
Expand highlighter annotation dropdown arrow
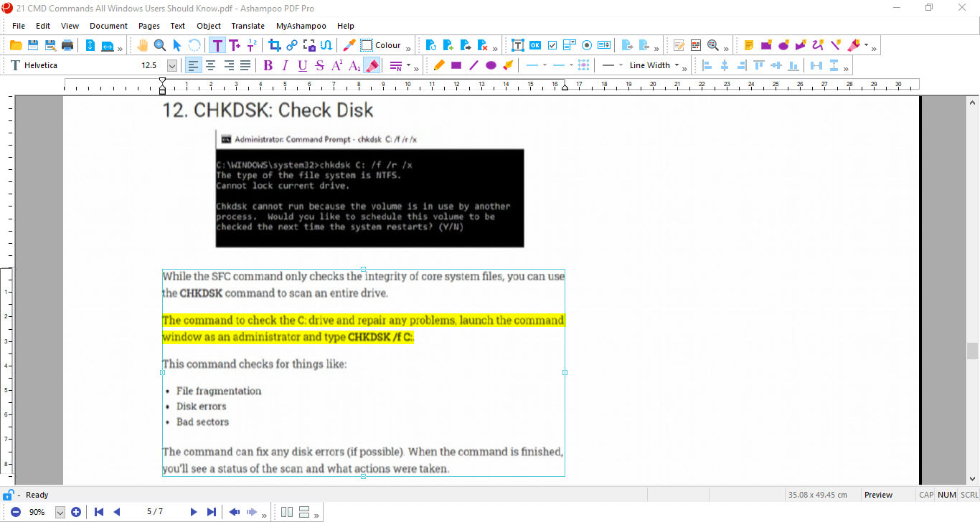866,45
